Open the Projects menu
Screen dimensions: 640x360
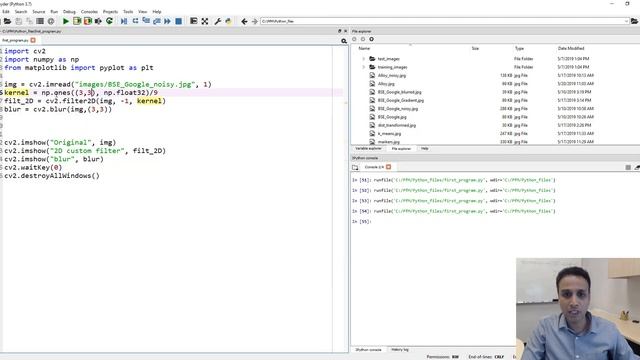[x=110, y=12]
